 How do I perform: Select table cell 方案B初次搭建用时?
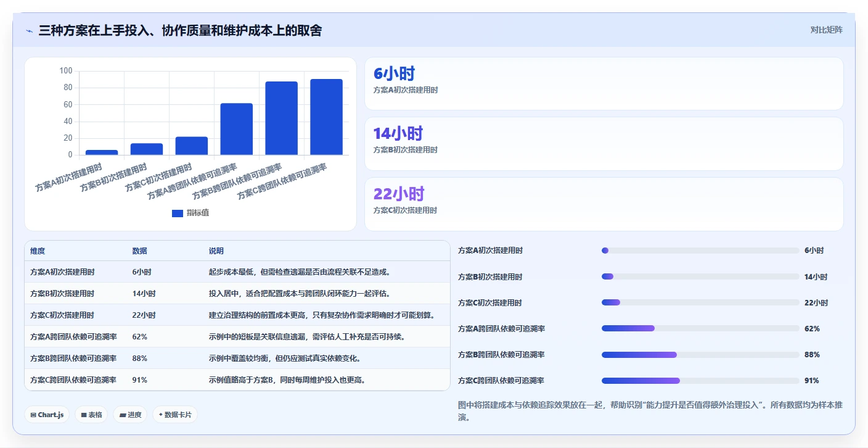pos(62,294)
